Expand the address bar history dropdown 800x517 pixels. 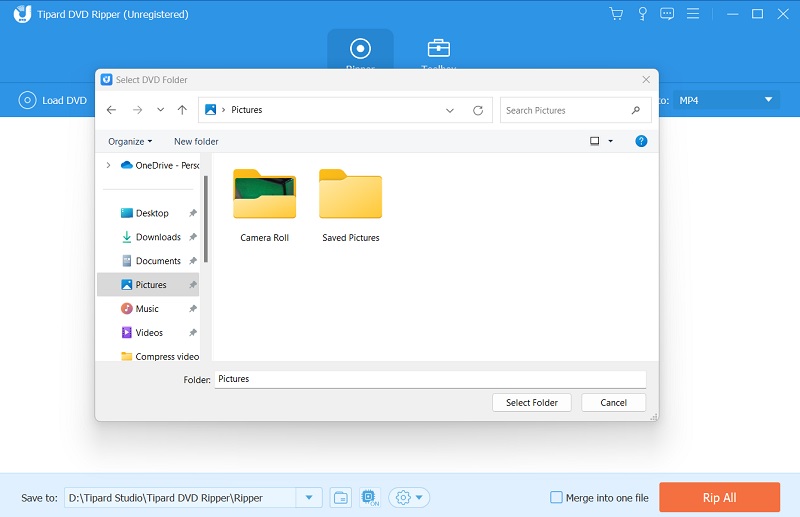point(449,110)
